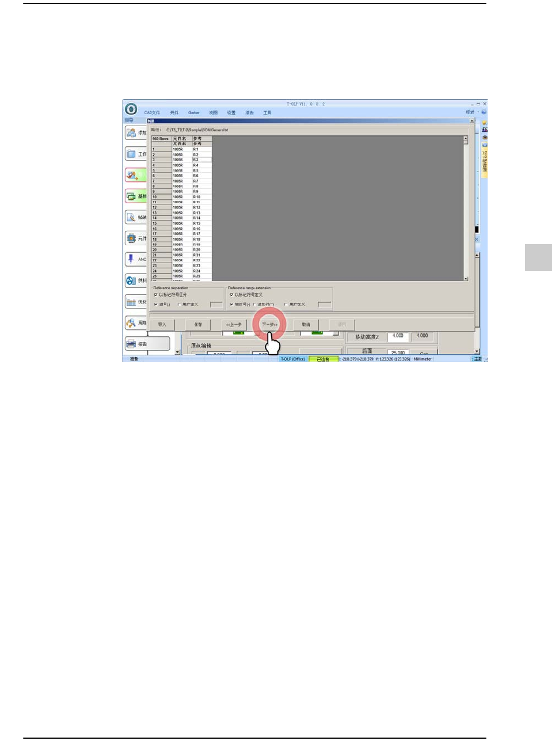The image size is (552, 756).
Task: Click user-defined field in Reference range extension
Action: tap(325, 305)
